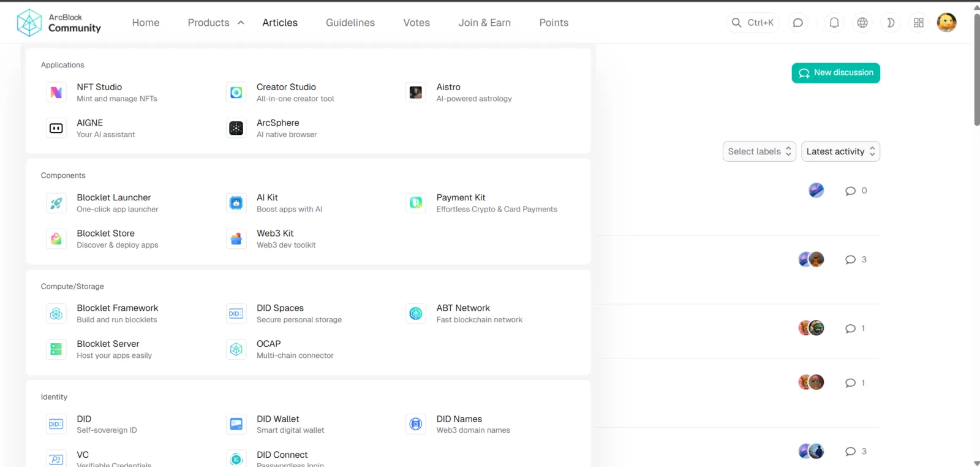Open the Guidelines menu item
980x467 pixels.
coord(350,23)
